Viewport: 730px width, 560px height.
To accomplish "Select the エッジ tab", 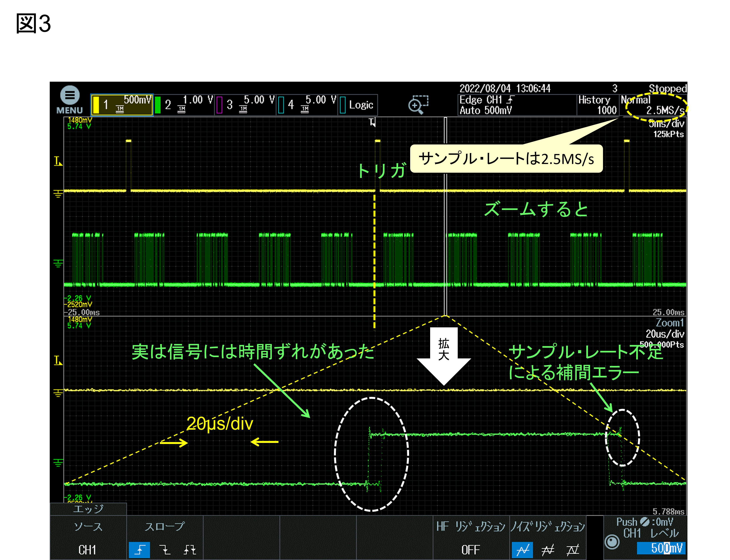I will tap(88, 509).
